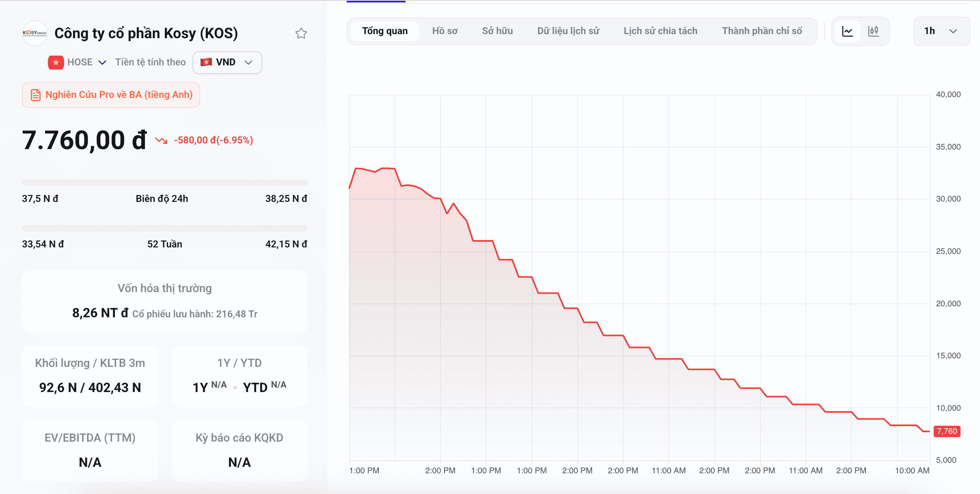The height and width of the screenshot is (494, 980).
Task: Open the Hồ sơ tab
Action: (x=445, y=31)
